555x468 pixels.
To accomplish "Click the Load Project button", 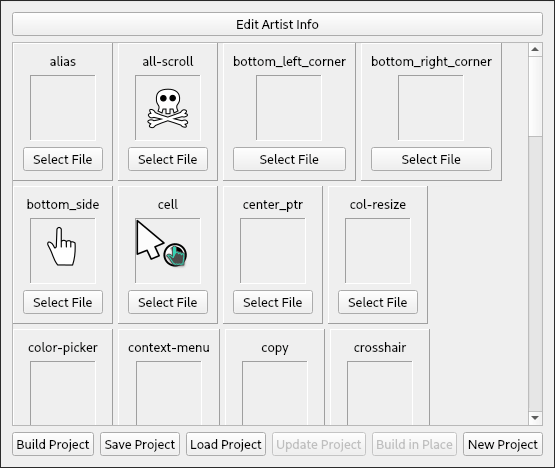I will [x=226, y=444].
